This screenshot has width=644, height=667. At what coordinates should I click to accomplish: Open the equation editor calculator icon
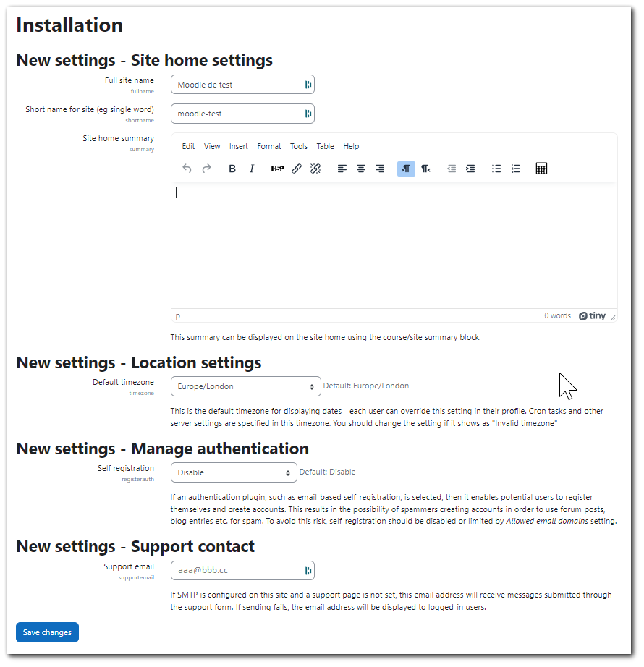[541, 169]
